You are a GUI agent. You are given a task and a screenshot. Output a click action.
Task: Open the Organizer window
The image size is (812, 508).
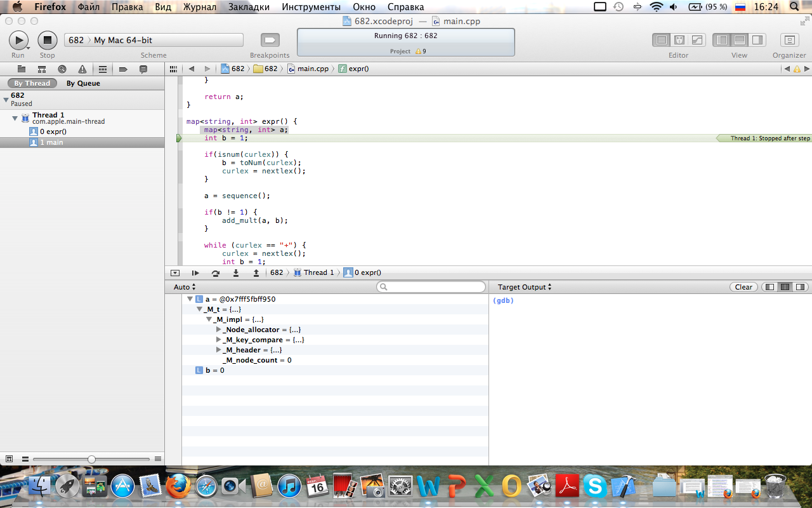tap(789, 40)
